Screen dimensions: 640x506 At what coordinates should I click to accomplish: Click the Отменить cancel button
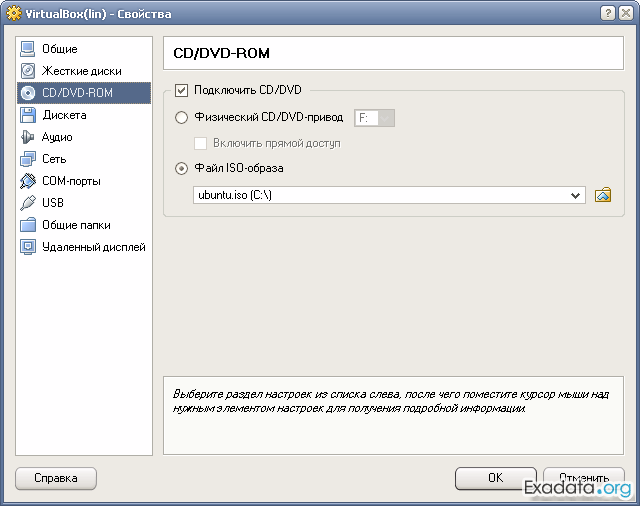(x=584, y=478)
